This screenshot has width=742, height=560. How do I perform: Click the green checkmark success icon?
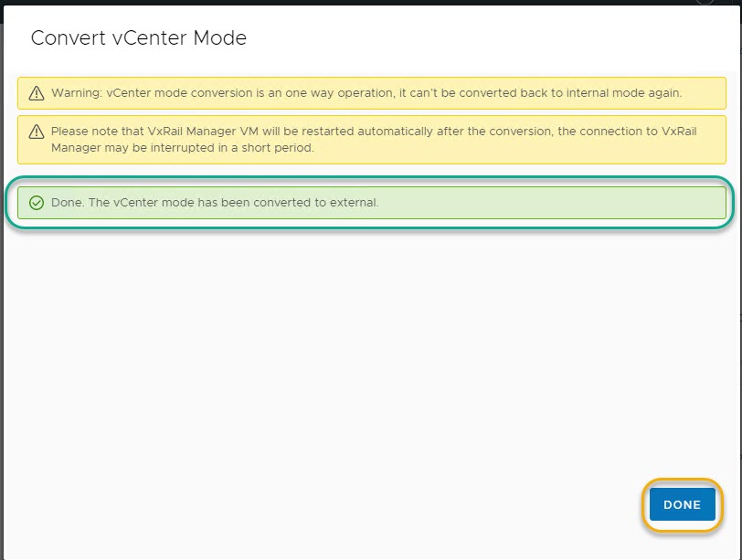coord(37,203)
